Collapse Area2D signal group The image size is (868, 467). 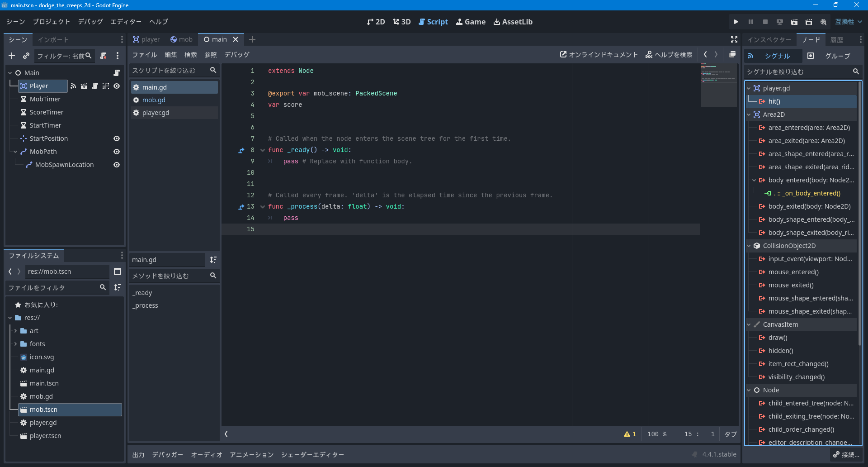tap(749, 114)
